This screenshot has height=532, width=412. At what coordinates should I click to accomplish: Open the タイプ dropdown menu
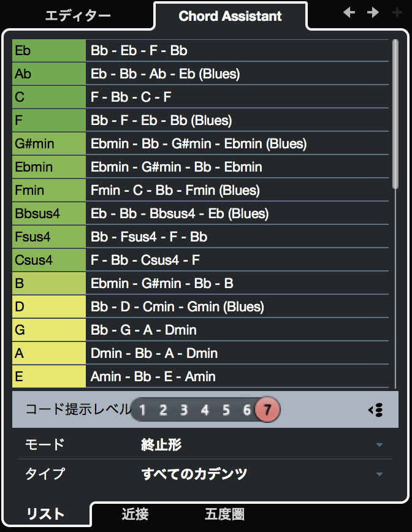tap(380, 474)
